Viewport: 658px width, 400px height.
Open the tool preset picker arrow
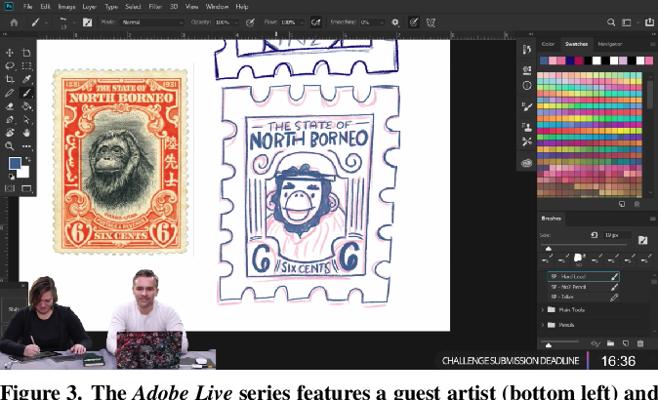(x=46, y=22)
